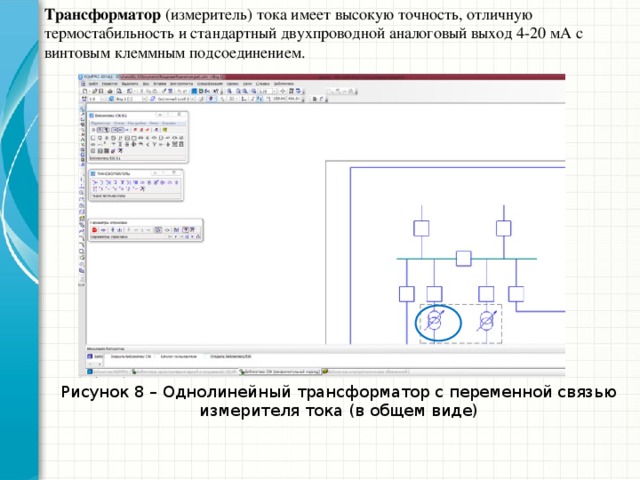Click the blue Library manager toolbar icon
Image resolution: width=640 pixels, height=480 pixels.
pos(193,91)
